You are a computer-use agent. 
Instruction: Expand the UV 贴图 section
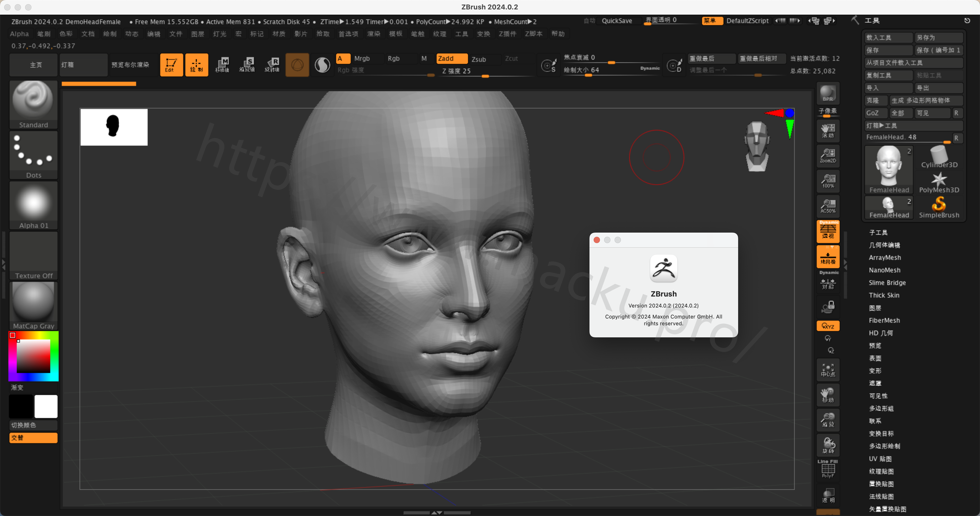click(880, 458)
